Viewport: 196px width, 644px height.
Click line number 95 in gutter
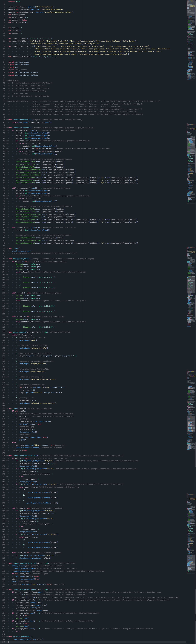[x=4, y=248]
